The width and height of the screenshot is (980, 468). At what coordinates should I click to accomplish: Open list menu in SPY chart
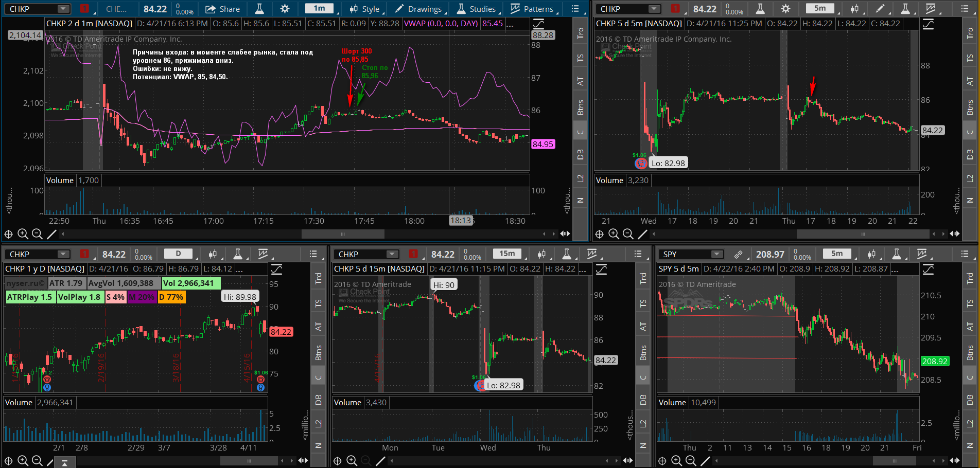(x=965, y=254)
